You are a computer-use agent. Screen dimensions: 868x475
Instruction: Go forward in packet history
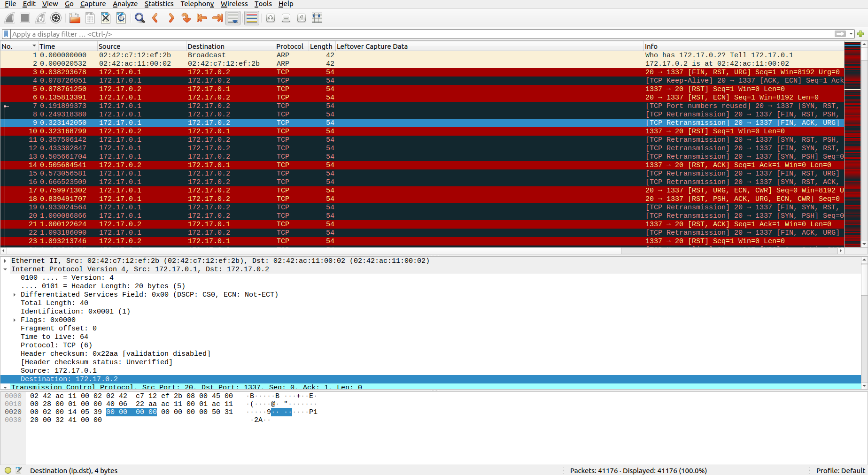[171, 18]
